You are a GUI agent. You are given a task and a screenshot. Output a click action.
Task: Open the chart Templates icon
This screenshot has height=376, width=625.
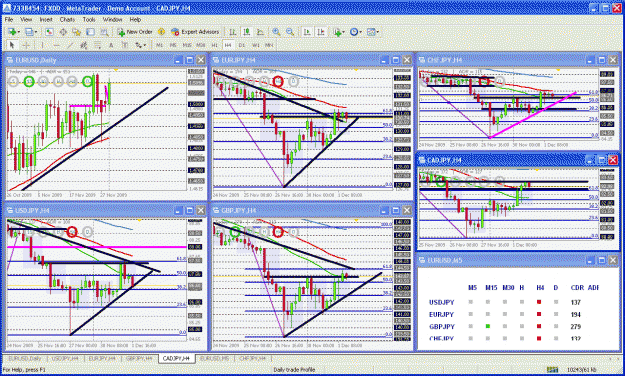coord(371,32)
